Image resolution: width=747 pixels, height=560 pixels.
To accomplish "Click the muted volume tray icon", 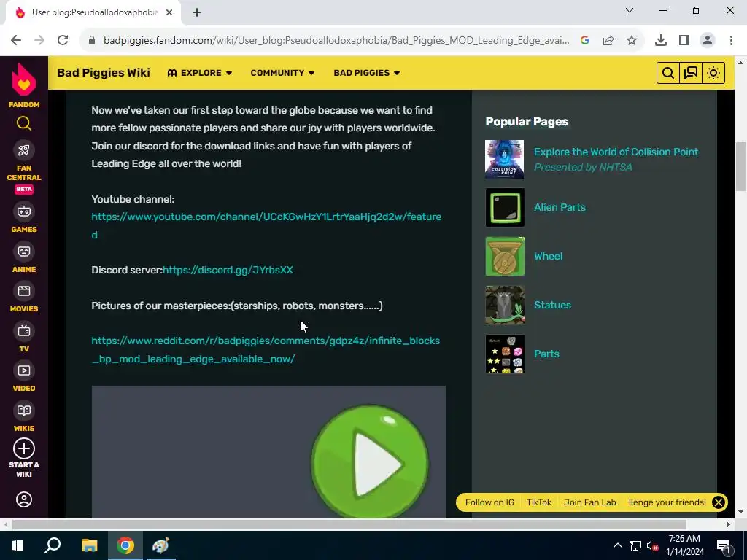I will click(x=653, y=545).
